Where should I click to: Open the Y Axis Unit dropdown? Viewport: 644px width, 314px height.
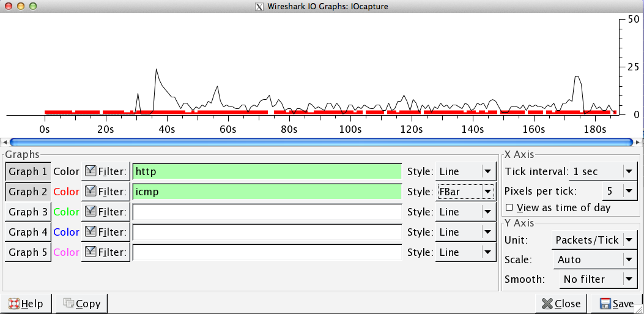click(594, 240)
